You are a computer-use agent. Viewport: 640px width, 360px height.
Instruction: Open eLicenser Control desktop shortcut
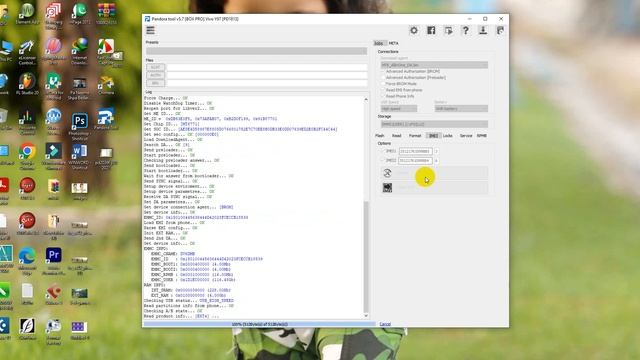tap(27, 52)
